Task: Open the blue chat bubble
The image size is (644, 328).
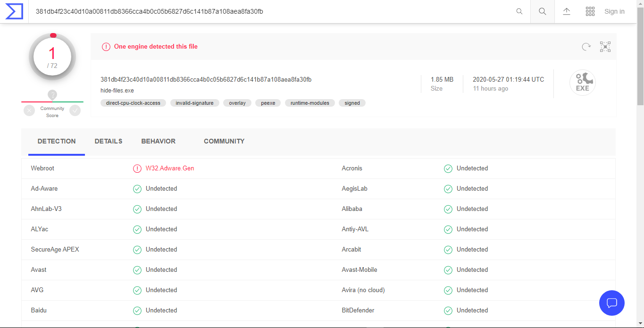Action: pyautogui.click(x=612, y=303)
